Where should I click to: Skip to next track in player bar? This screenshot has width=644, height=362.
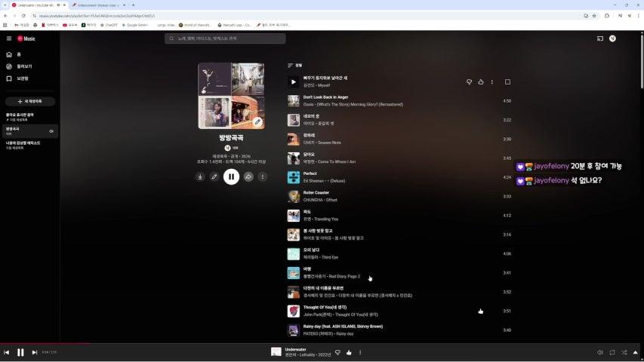(x=35, y=352)
